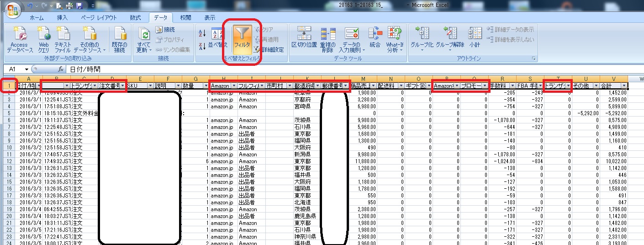
Task: Click cell containing -5,292.00 in その他 column
Action: (x=586, y=113)
